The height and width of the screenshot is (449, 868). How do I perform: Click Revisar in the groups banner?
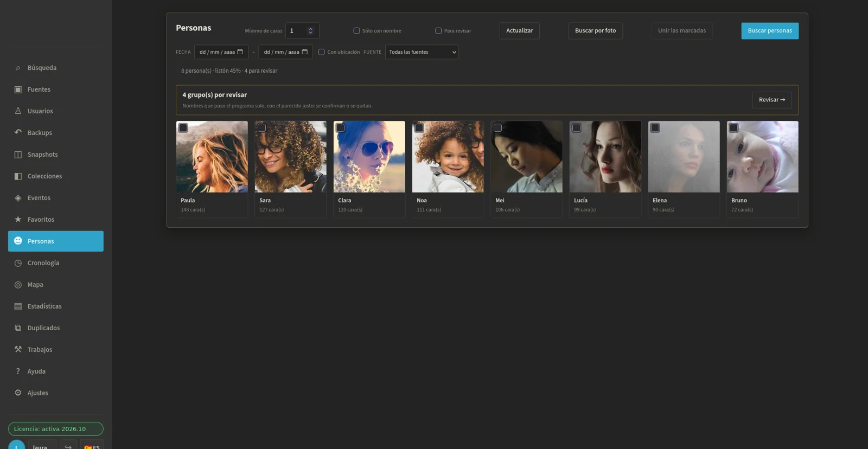pos(772,100)
